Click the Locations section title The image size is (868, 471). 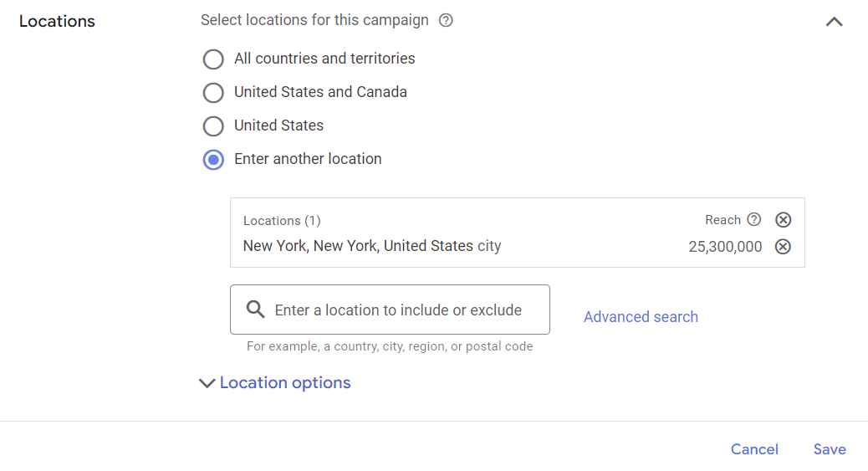click(57, 22)
